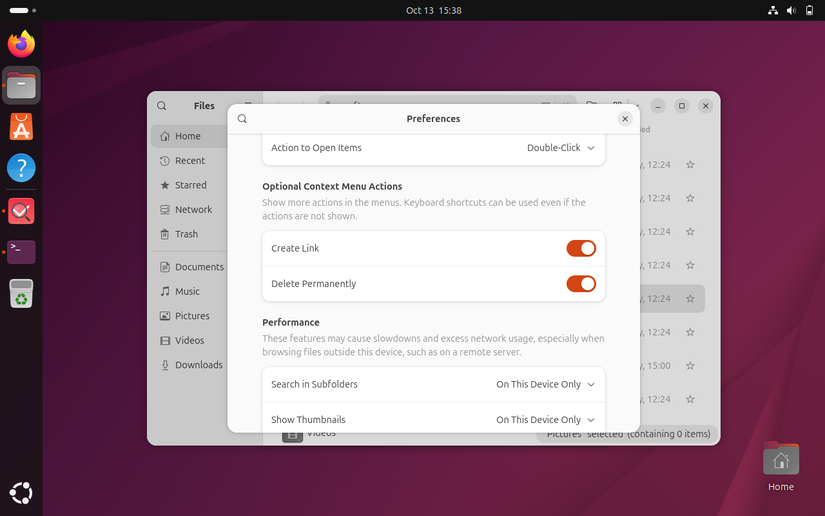
Task: Open the red checkmark search app in dock
Action: pyautogui.click(x=21, y=211)
